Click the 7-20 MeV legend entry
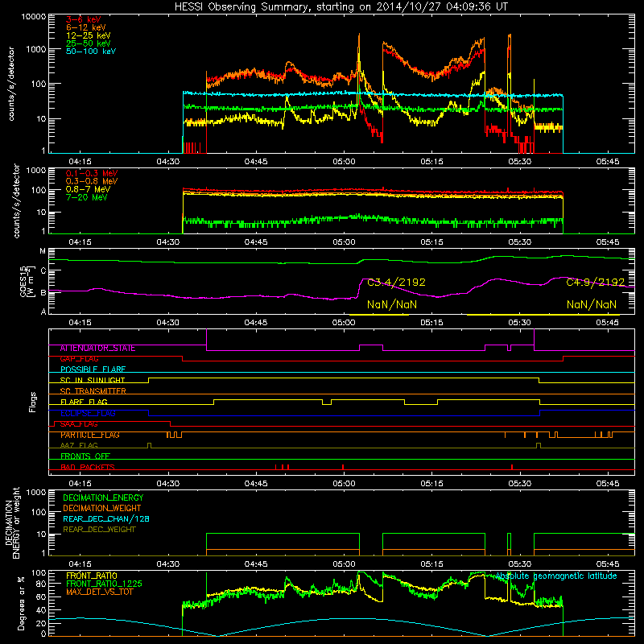644x644 pixels. 87,197
